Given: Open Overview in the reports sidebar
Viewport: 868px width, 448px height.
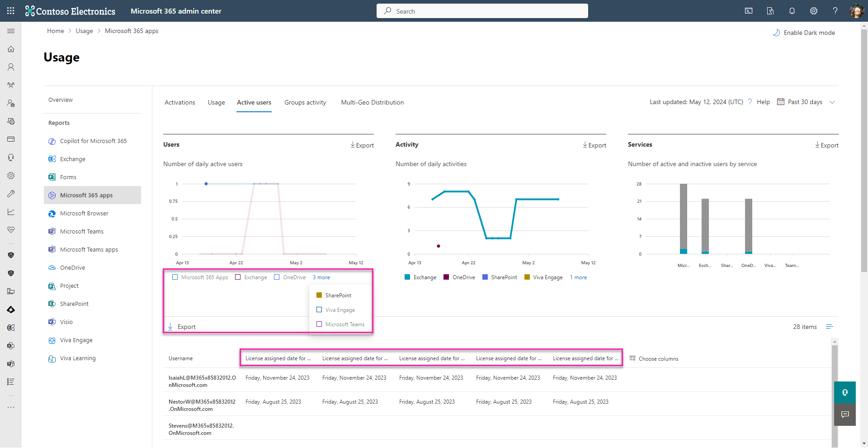Looking at the screenshot, I should pyautogui.click(x=61, y=100).
